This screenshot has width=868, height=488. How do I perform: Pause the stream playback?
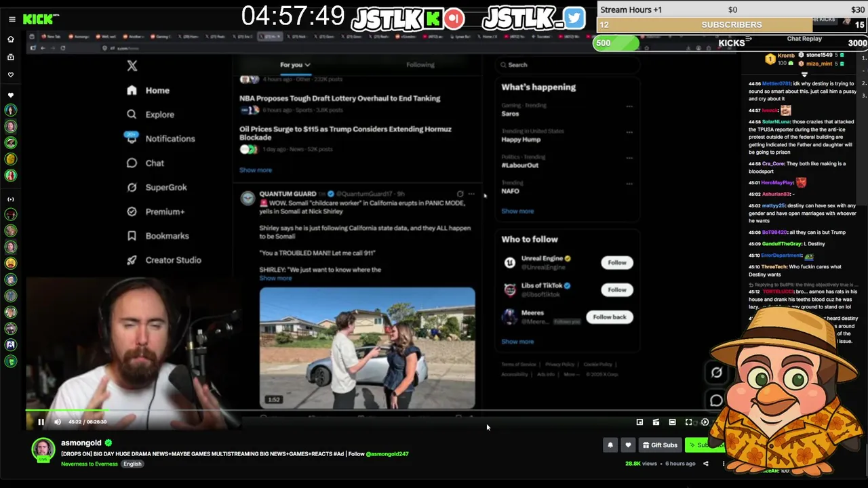(x=41, y=422)
